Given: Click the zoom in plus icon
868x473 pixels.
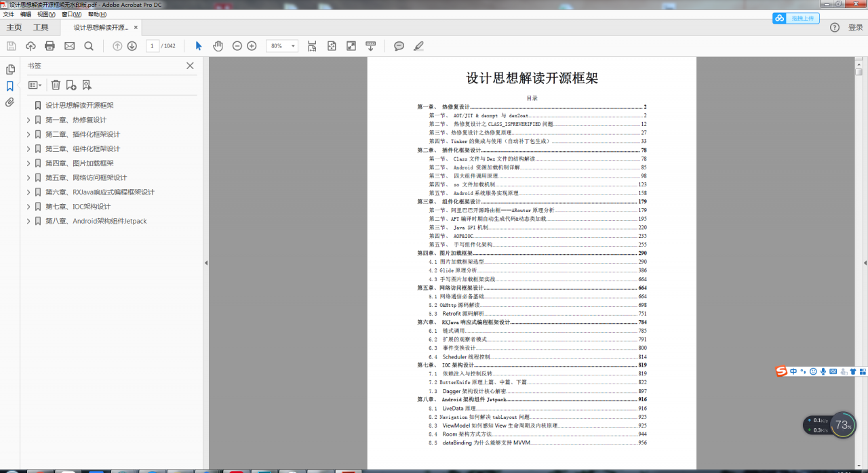Looking at the screenshot, I should click(x=252, y=46).
